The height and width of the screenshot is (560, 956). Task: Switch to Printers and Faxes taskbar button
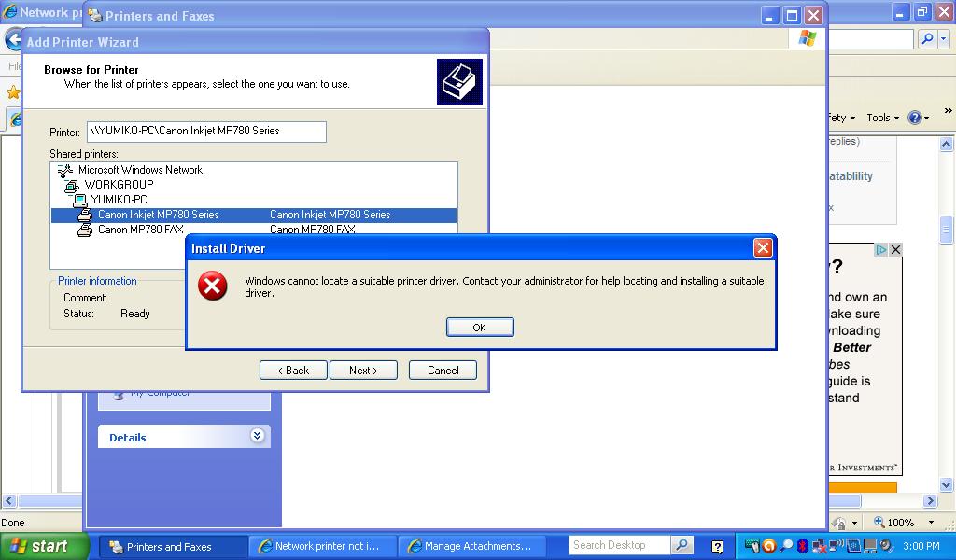(x=173, y=546)
